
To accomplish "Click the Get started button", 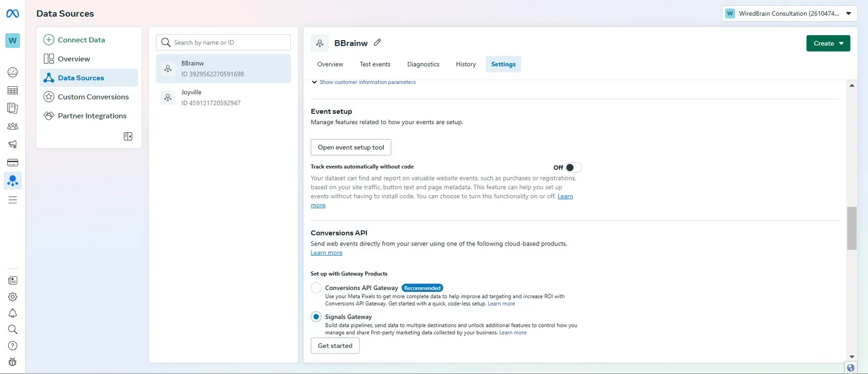I will (x=335, y=346).
